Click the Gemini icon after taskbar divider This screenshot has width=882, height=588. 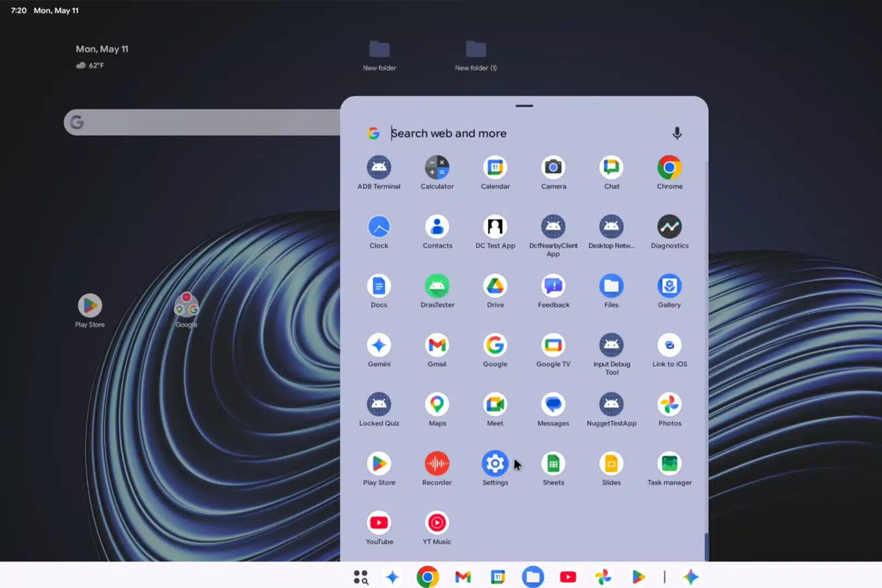pos(690,577)
